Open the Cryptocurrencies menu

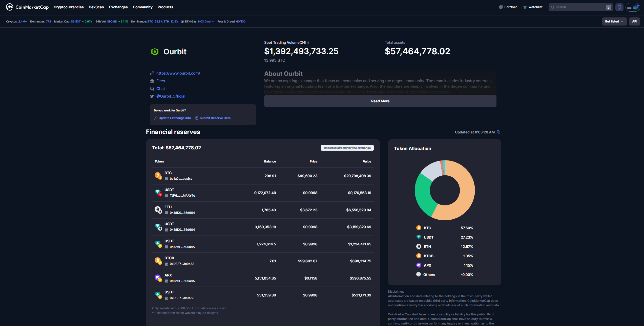pyautogui.click(x=69, y=7)
